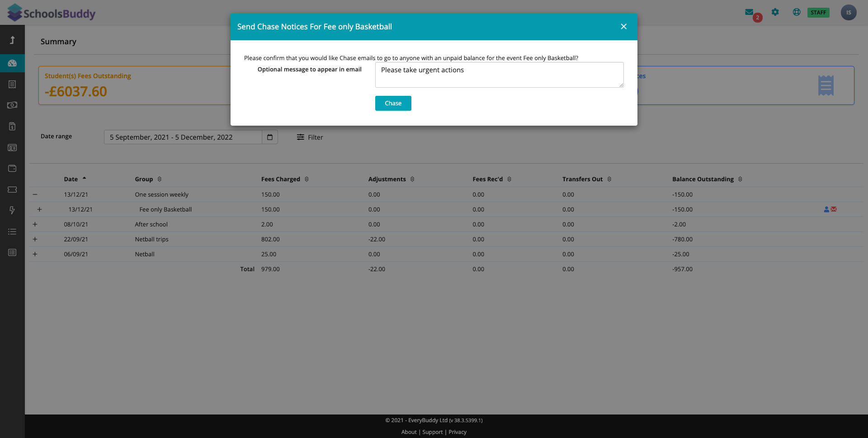
Task: Click the optional message text box
Action: [499, 75]
